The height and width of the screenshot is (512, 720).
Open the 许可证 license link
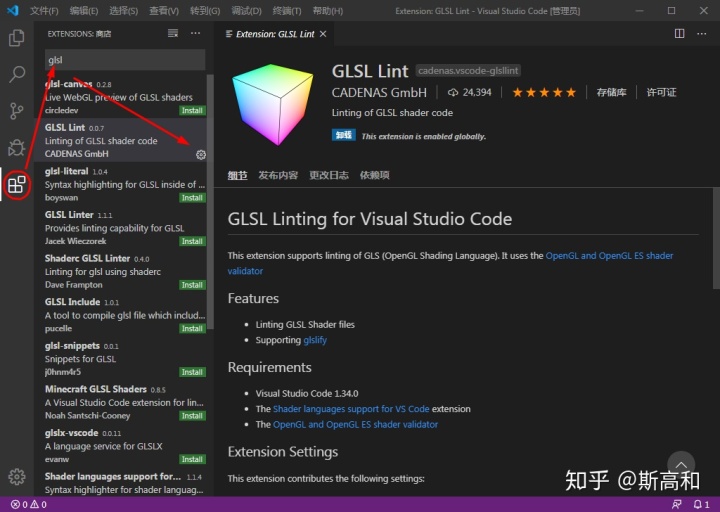(661, 92)
